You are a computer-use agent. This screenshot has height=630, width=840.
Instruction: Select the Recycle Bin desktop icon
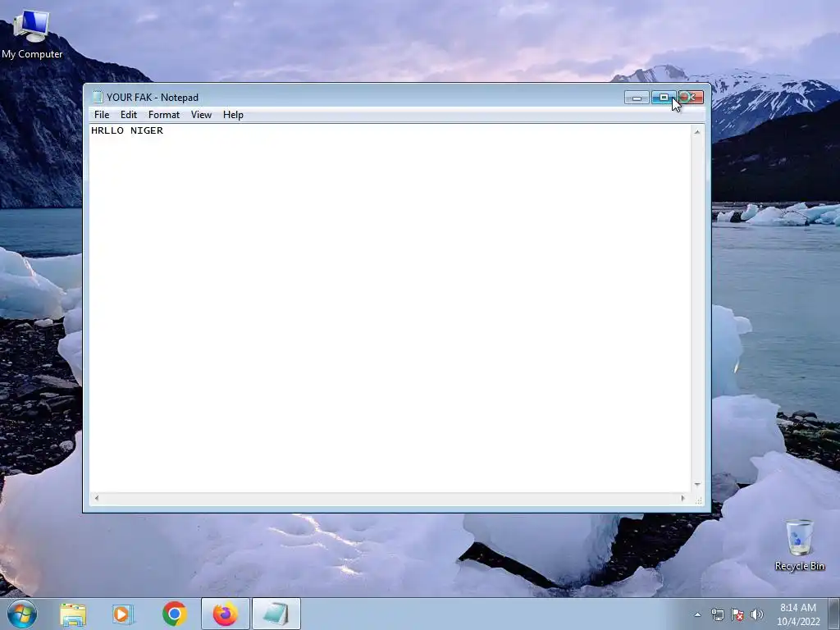point(799,545)
